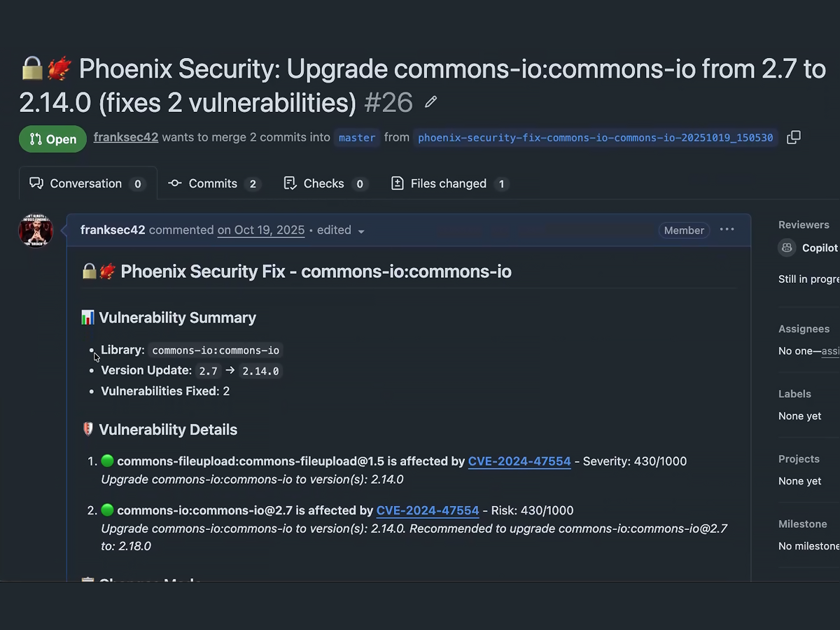840x630 pixels.
Task: Select the '2.7' old version code text
Action: (208, 371)
